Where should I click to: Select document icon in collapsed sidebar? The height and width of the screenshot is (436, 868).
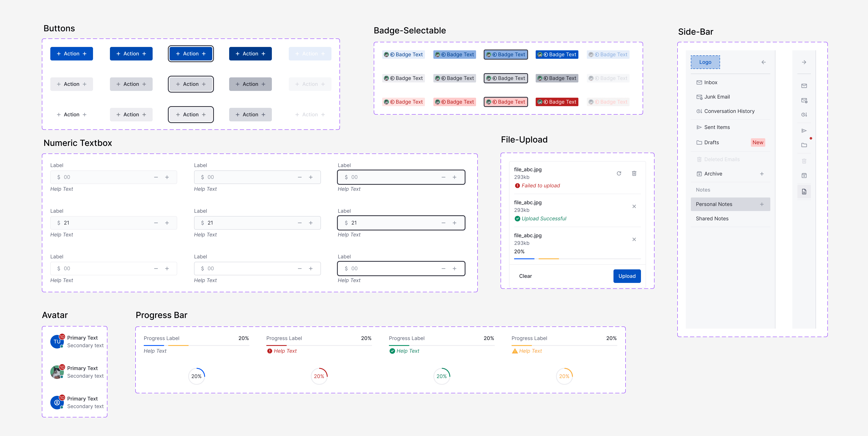804,192
